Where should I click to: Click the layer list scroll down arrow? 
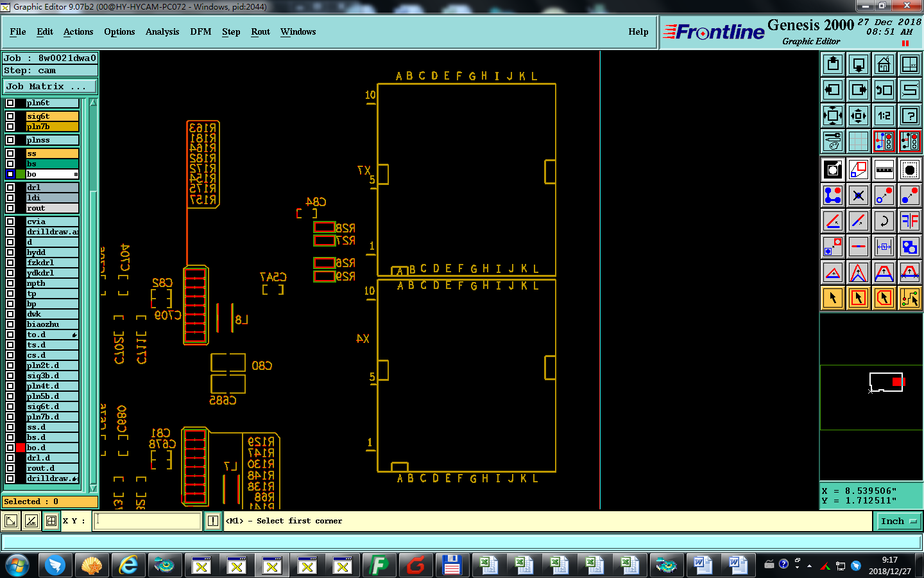94,487
